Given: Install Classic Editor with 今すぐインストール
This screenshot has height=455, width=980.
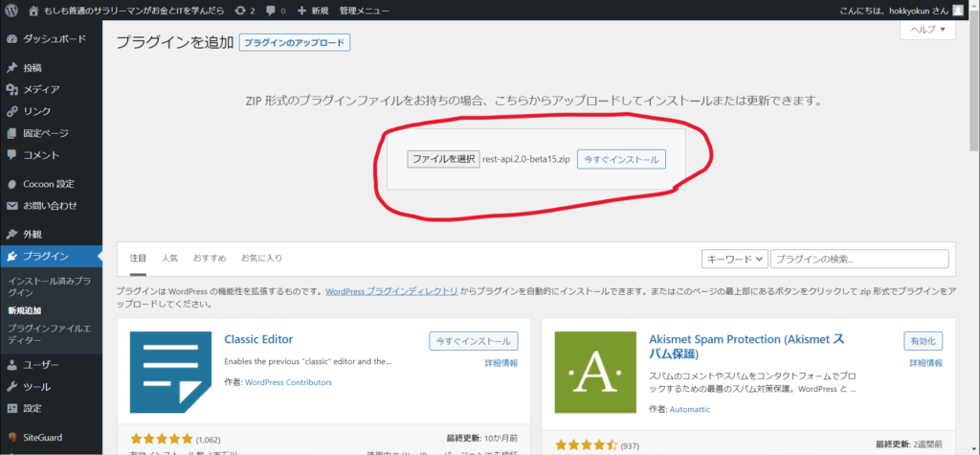Looking at the screenshot, I should [x=474, y=341].
